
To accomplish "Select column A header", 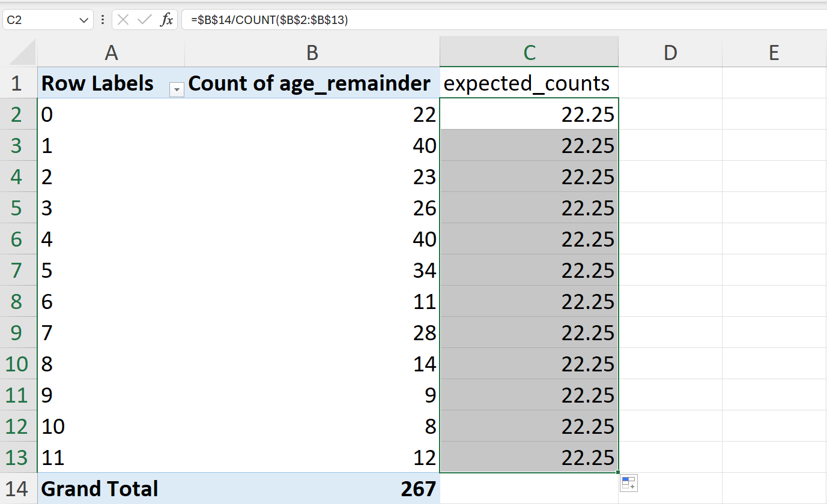I will tap(111, 52).
